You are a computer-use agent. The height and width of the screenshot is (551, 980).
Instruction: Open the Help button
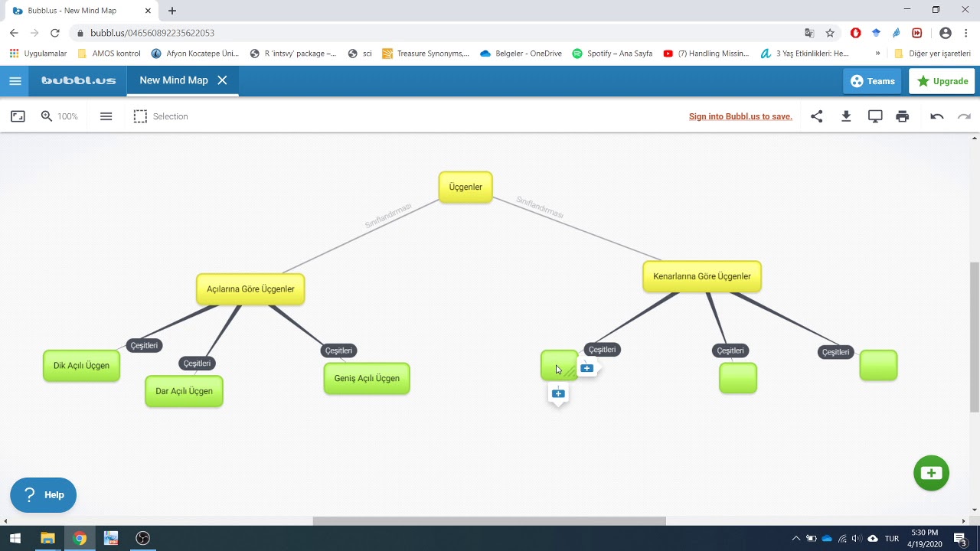(x=43, y=495)
